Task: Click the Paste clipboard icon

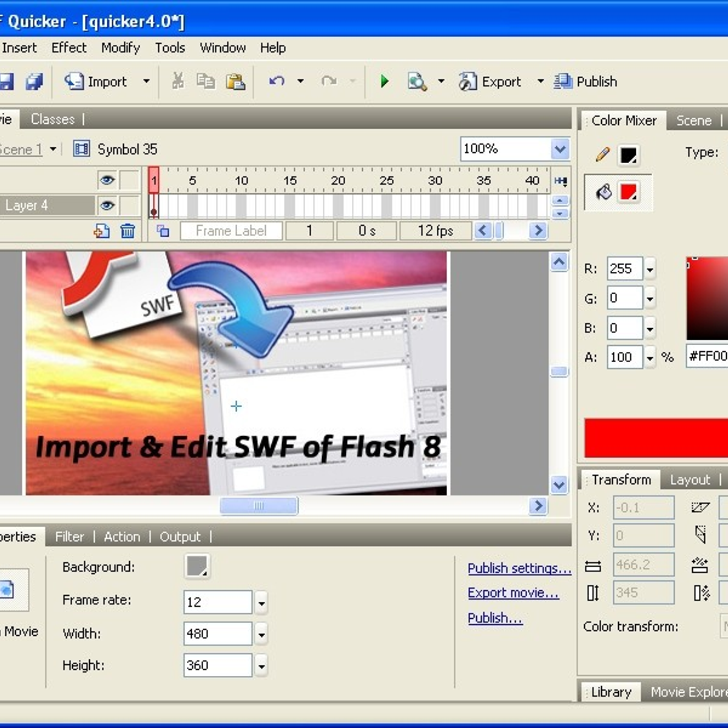Action: tap(235, 81)
